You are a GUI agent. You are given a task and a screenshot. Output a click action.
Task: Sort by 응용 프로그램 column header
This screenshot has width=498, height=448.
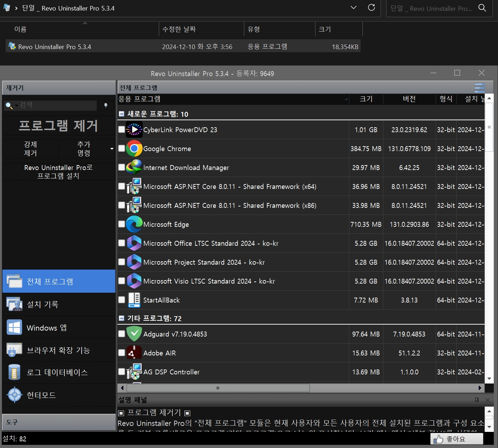[233, 99]
